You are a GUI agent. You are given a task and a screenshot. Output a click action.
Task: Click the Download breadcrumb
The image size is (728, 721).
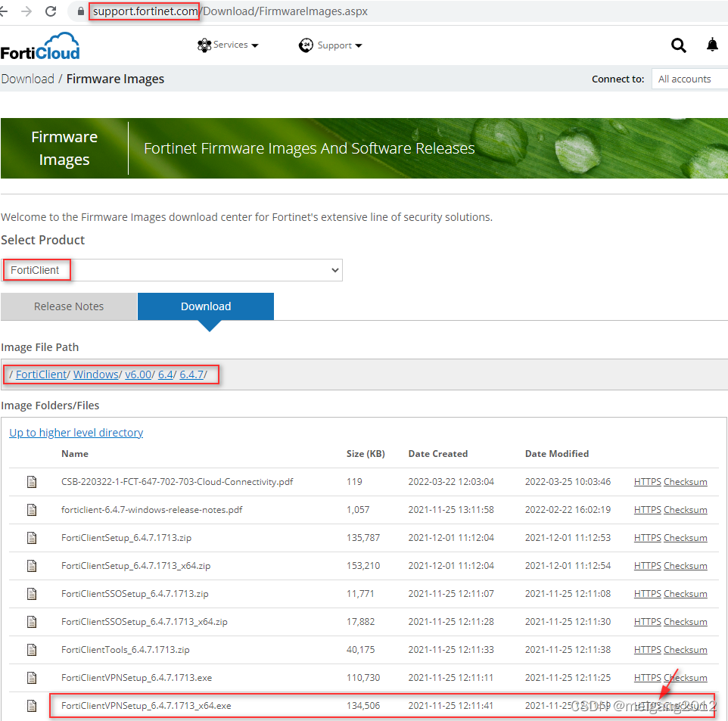tap(28, 79)
